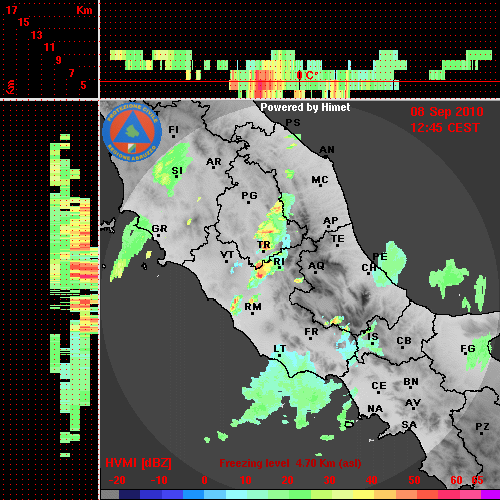500x500 pixels.
Task: Click the '30' dBZ scale value
Action: tap(330, 480)
